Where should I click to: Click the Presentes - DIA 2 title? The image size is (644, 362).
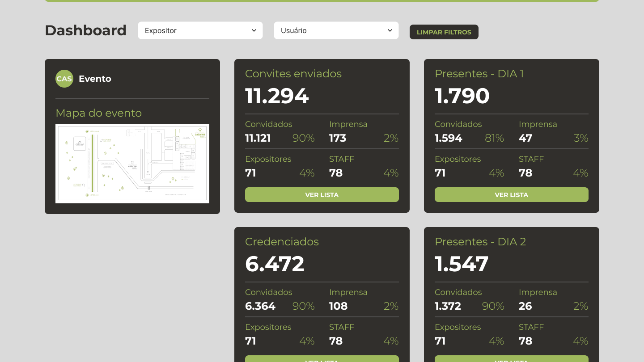[x=480, y=242]
